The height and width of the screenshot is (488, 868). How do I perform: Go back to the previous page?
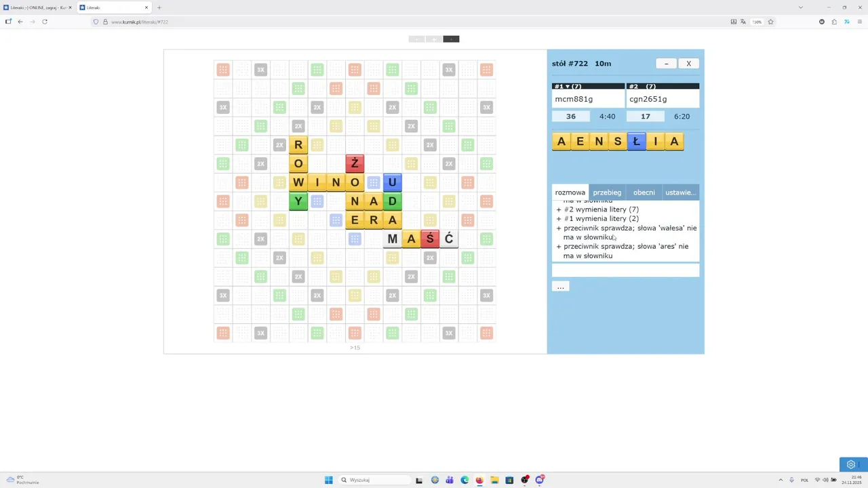20,22
